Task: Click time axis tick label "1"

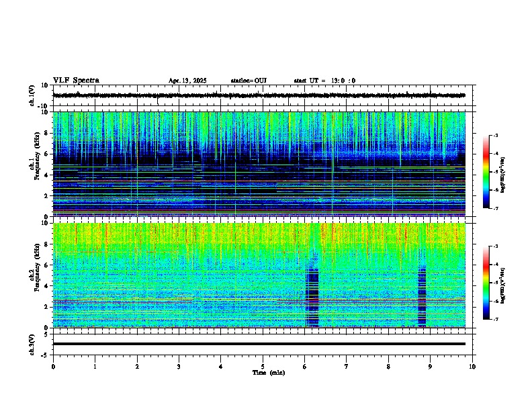Action: click(95, 367)
